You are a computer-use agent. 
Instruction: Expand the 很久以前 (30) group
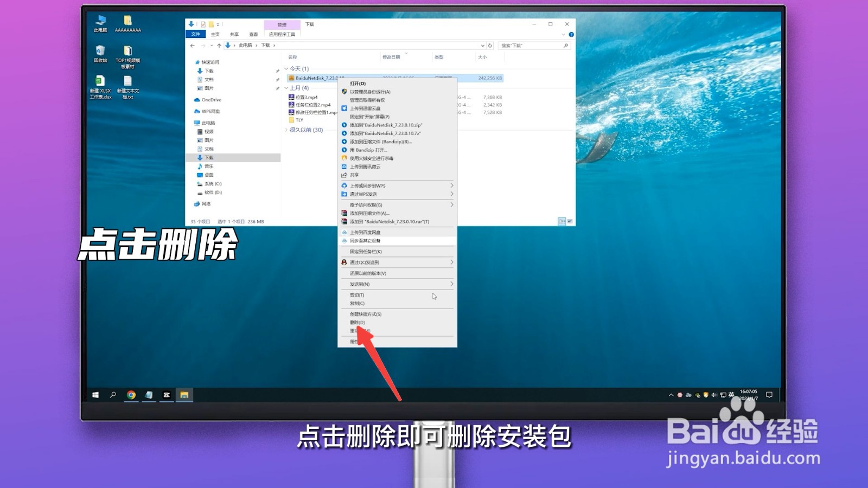[x=286, y=130]
